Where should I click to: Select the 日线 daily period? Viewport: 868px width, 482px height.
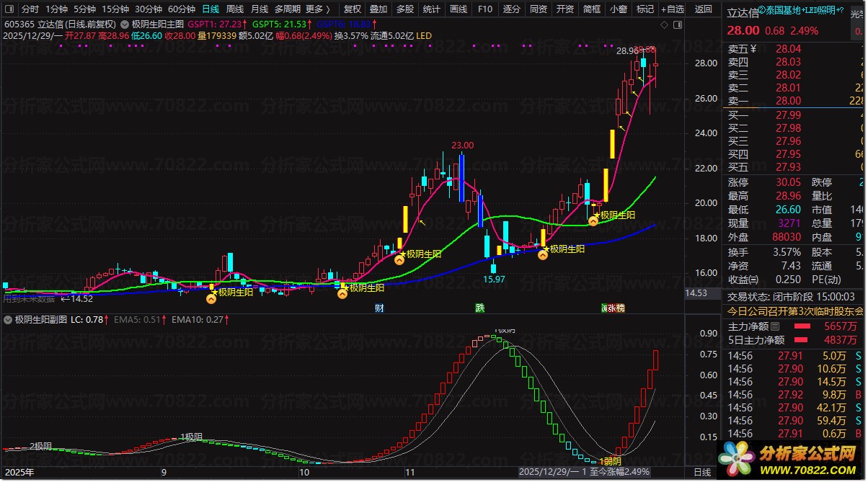(211, 9)
